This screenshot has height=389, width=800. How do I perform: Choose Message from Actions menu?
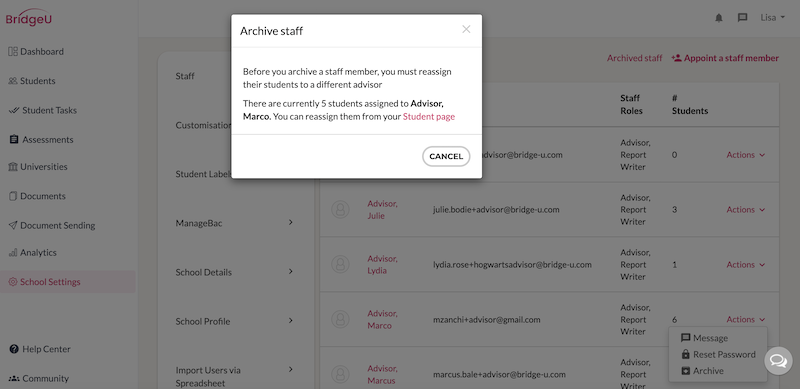pyautogui.click(x=704, y=338)
